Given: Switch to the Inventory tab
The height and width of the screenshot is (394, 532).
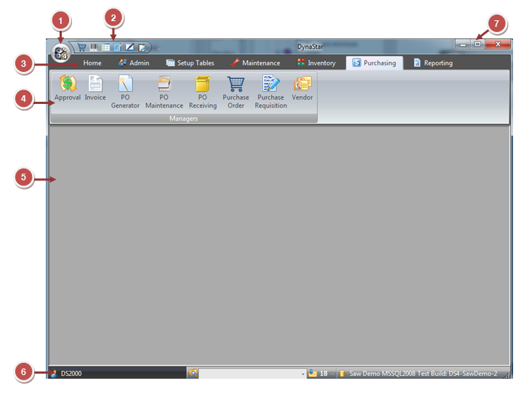Looking at the screenshot, I should tap(316, 63).
